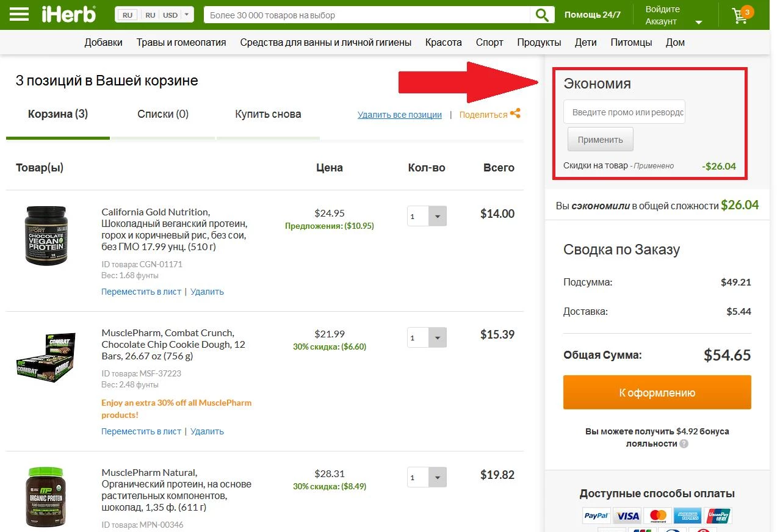
Task: Select the Корзина (3) tab
Action: [x=58, y=114]
